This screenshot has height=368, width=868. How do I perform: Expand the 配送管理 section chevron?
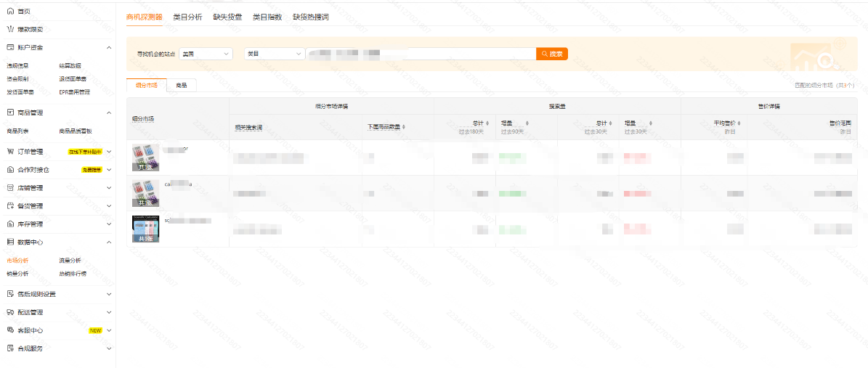tap(109, 312)
